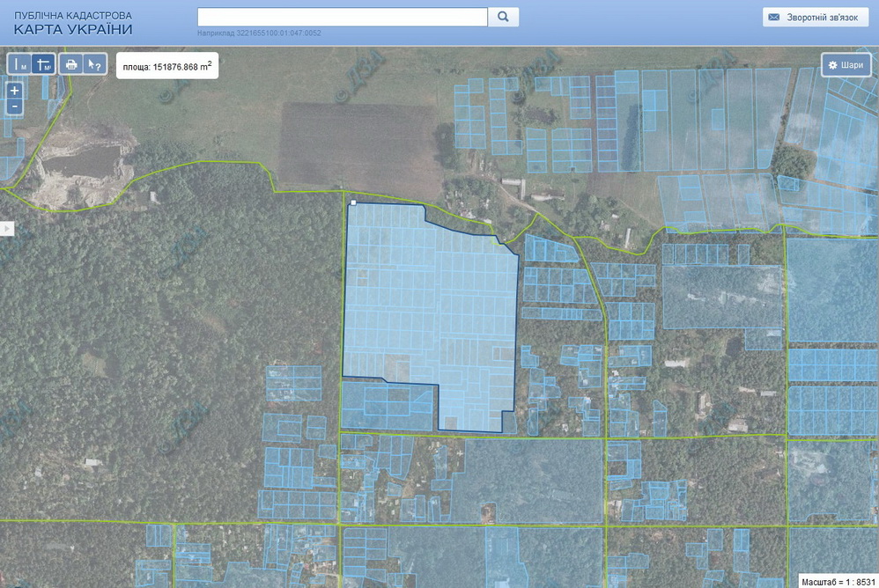The height and width of the screenshot is (588, 879).
Task: Click the example cadastral number hint text
Action: point(259,33)
